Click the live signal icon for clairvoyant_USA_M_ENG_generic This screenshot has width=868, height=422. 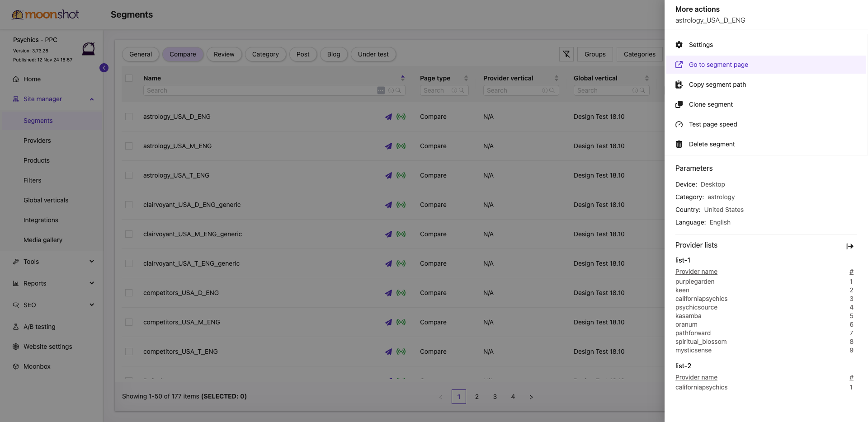pyautogui.click(x=401, y=234)
